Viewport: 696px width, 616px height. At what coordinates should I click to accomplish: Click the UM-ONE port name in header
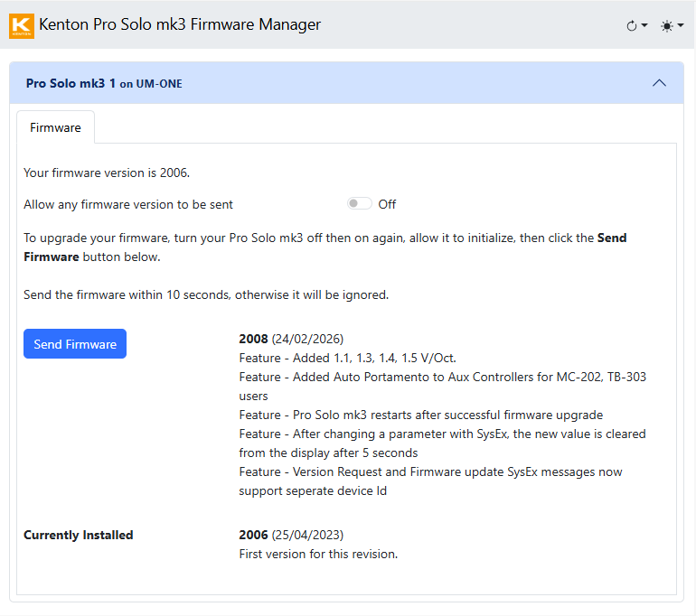[159, 84]
